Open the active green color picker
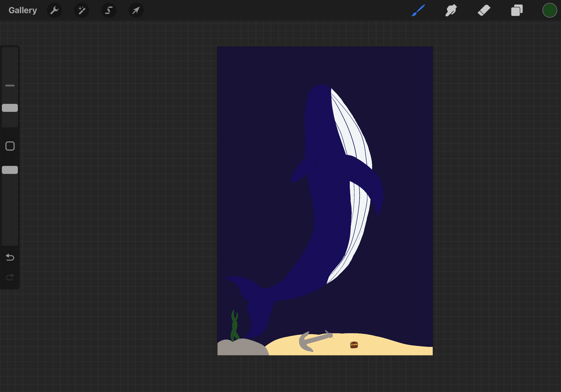 [x=549, y=10]
